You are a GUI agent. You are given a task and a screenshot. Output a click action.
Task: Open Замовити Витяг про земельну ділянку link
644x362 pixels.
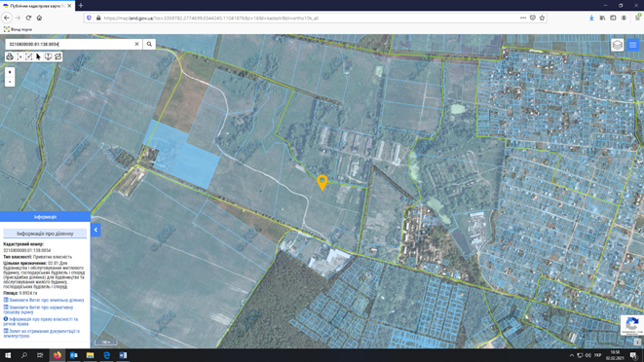coord(46,300)
